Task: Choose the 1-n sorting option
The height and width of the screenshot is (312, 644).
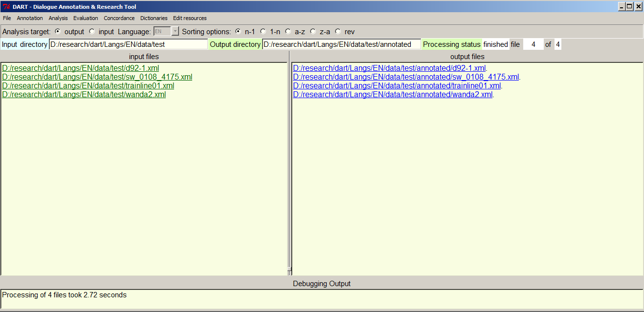Action: 263,32
